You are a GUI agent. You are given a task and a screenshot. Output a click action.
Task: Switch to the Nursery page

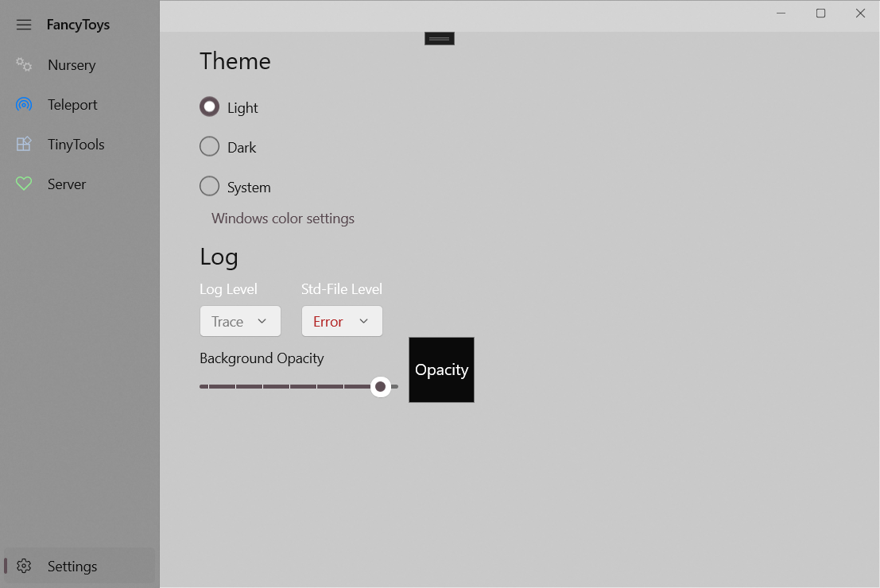click(72, 64)
